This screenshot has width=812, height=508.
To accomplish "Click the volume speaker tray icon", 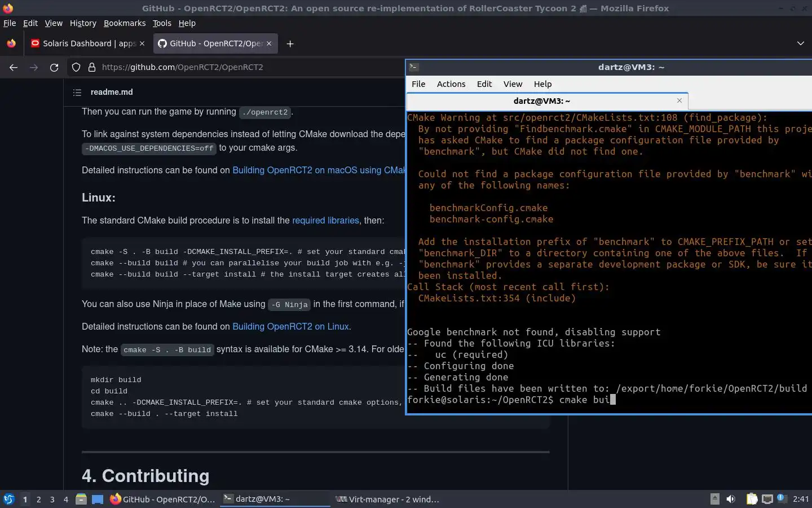I will pyautogui.click(x=731, y=499).
